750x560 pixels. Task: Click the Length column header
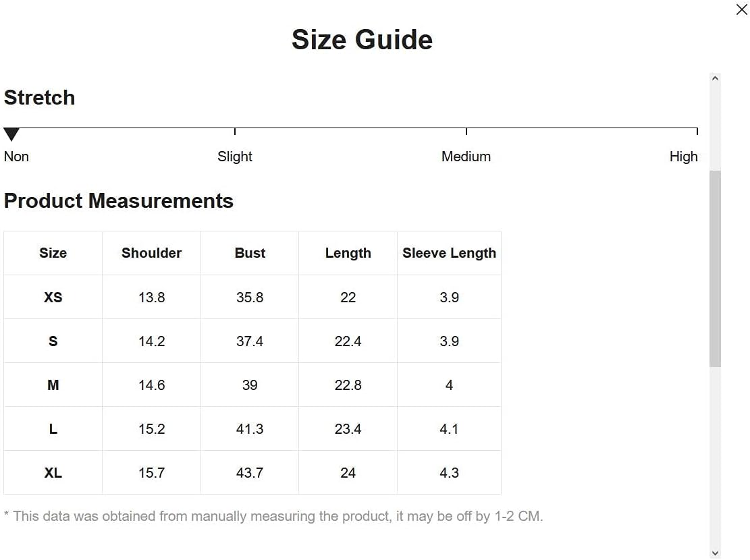click(x=348, y=253)
